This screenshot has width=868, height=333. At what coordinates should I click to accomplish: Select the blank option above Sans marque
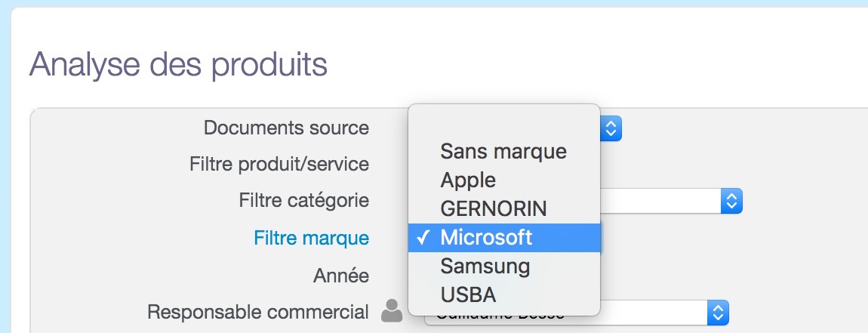point(504,123)
